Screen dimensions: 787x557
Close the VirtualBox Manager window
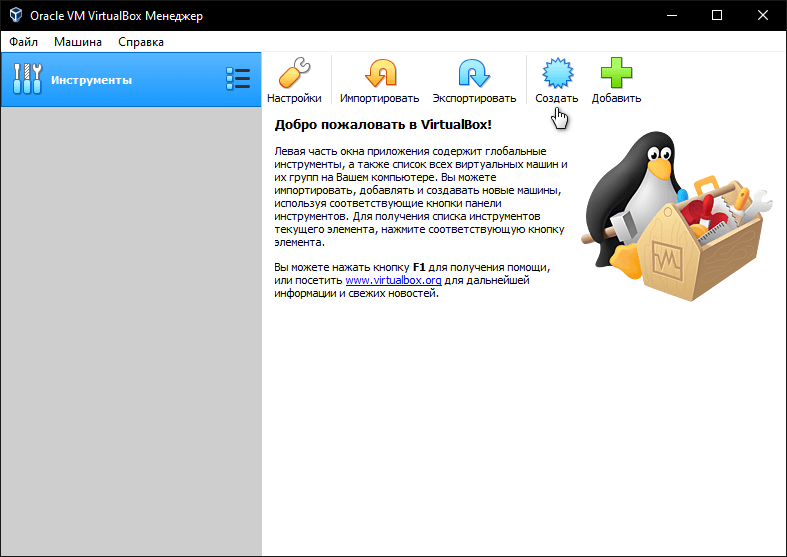[x=763, y=15]
